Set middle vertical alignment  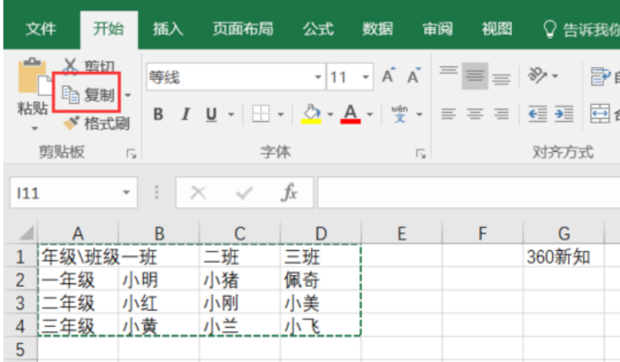[x=475, y=75]
